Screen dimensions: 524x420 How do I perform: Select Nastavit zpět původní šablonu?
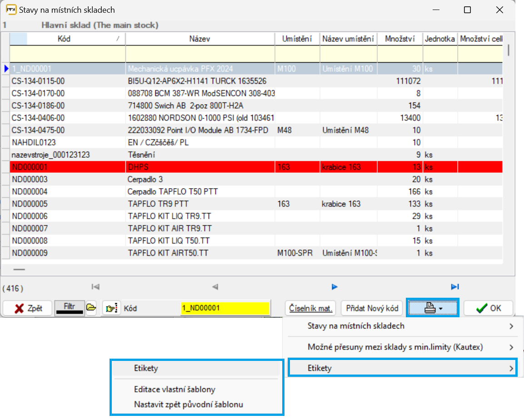pyautogui.click(x=189, y=404)
